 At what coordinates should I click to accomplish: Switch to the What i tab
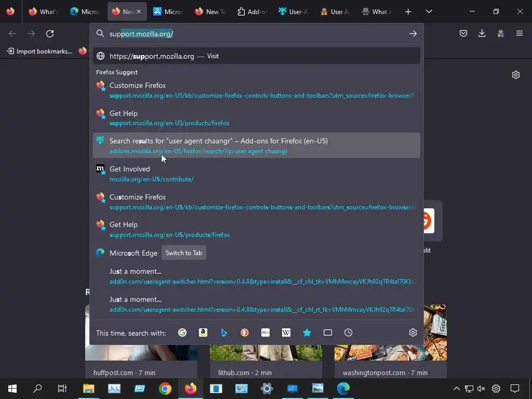tap(377, 11)
